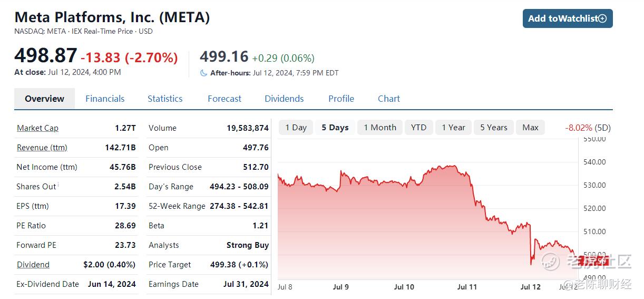The width and height of the screenshot is (644, 299).
Task: Switch chart to 5 Years range
Action: 494,128
